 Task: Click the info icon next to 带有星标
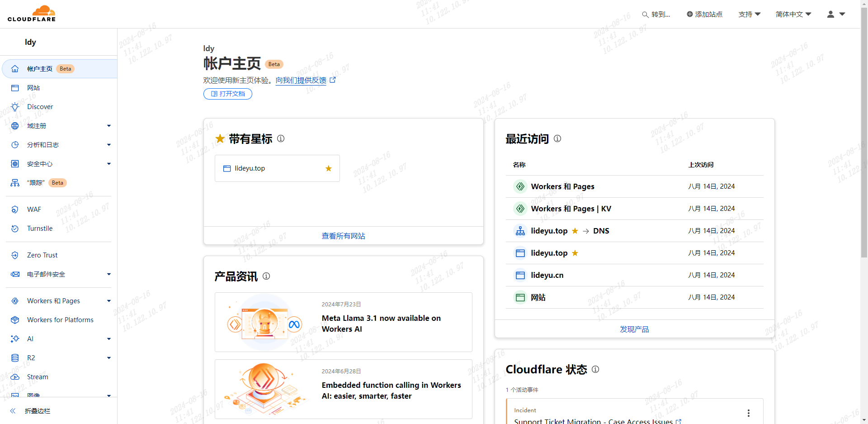[x=281, y=138]
